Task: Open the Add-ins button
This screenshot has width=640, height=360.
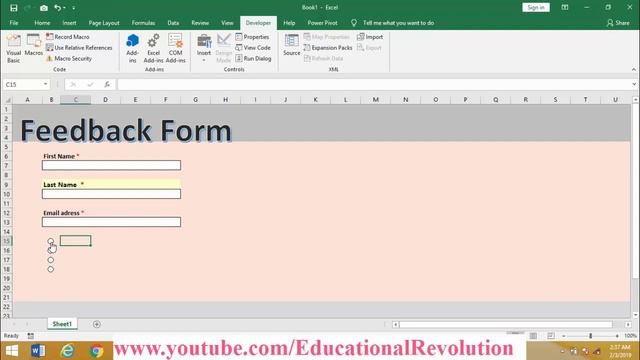Action: click(132, 49)
